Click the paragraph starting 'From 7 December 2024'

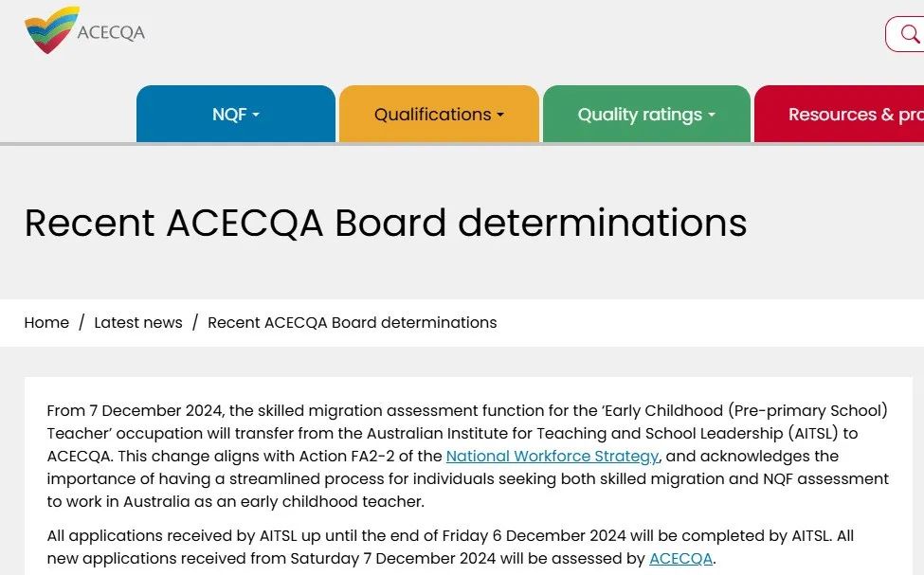(468, 456)
